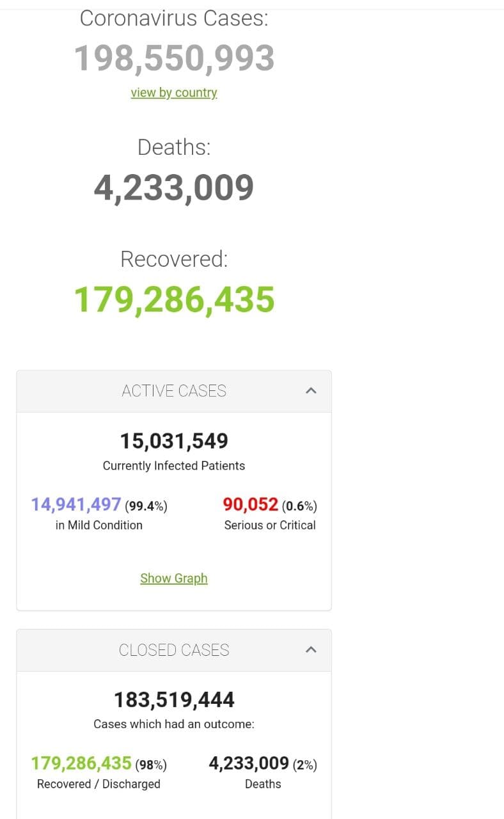Click deaths count in Closed Cases panel
The image size is (504, 819).
[249, 763]
